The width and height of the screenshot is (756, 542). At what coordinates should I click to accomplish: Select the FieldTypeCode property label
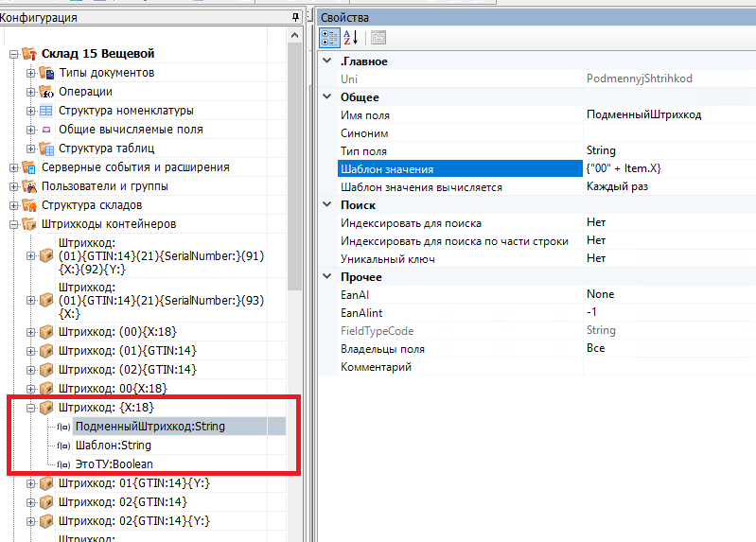click(377, 331)
